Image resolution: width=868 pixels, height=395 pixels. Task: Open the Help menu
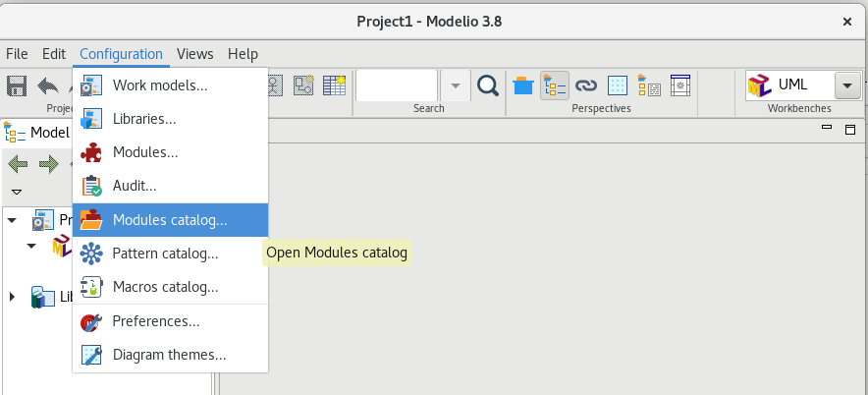click(243, 54)
